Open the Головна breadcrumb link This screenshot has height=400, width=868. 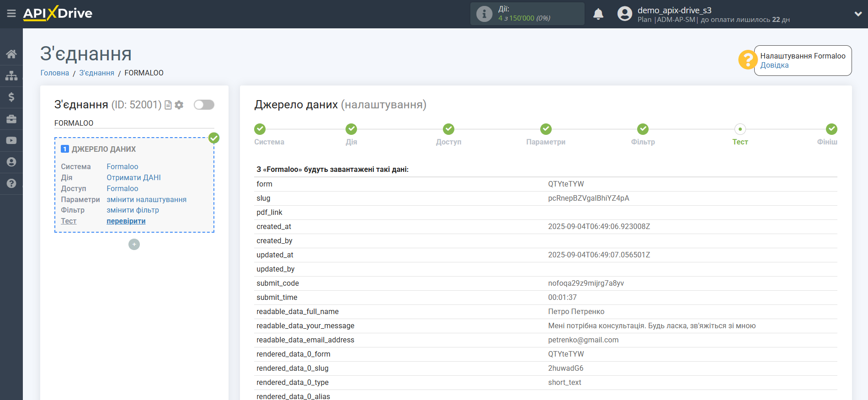pyautogui.click(x=55, y=73)
